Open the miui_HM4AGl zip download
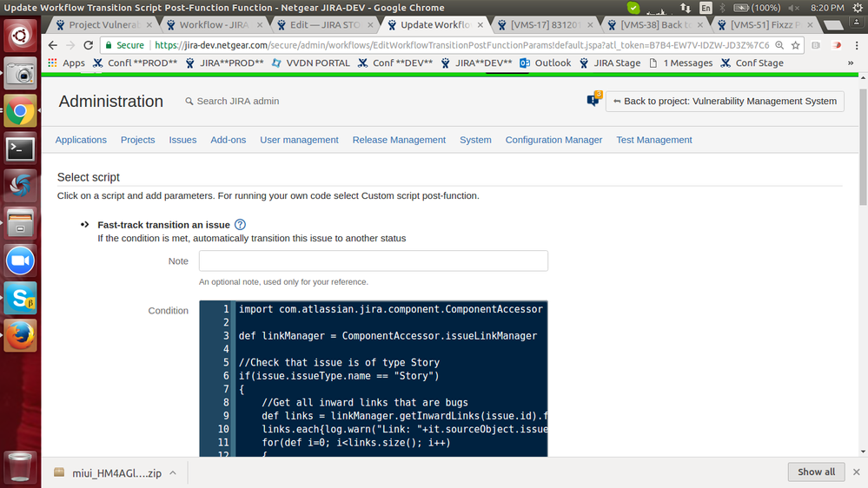This screenshot has width=868, height=488. point(109,473)
